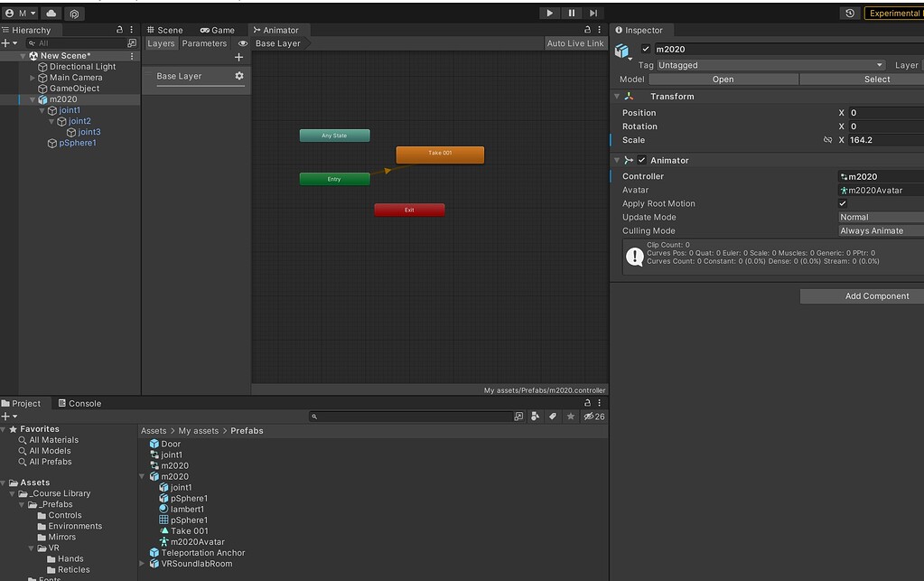Click the create "+" icon in the Hierarchy
This screenshot has height=581, width=924.
coord(7,42)
